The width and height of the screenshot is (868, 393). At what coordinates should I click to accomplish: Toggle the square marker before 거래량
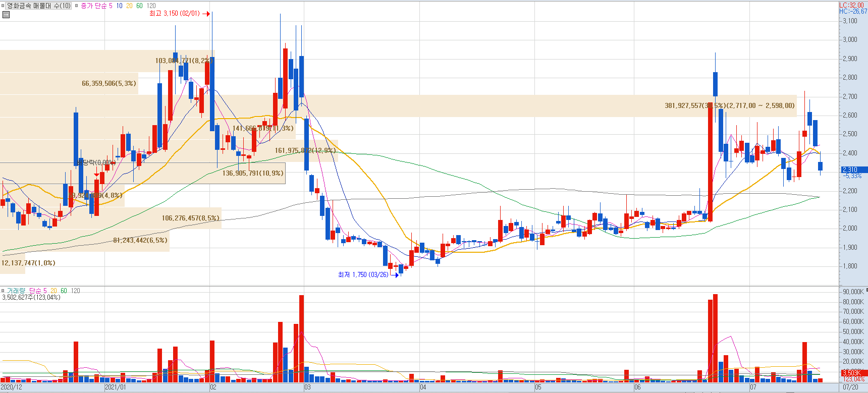click(x=3, y=291)
